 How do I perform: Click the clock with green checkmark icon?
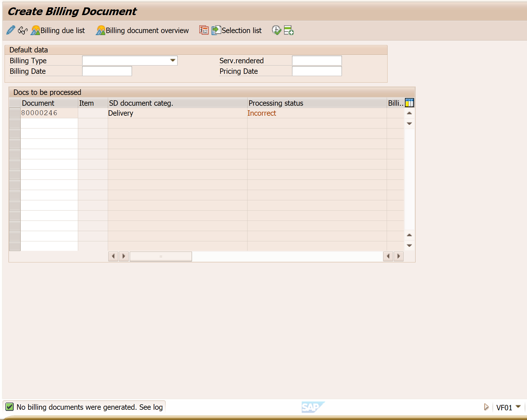click(x=276, y=30)
